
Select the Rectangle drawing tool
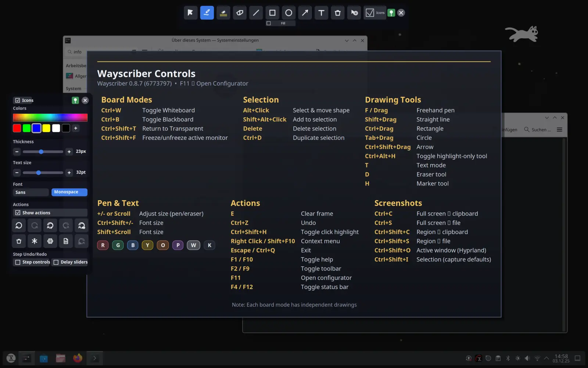[272, 13]
